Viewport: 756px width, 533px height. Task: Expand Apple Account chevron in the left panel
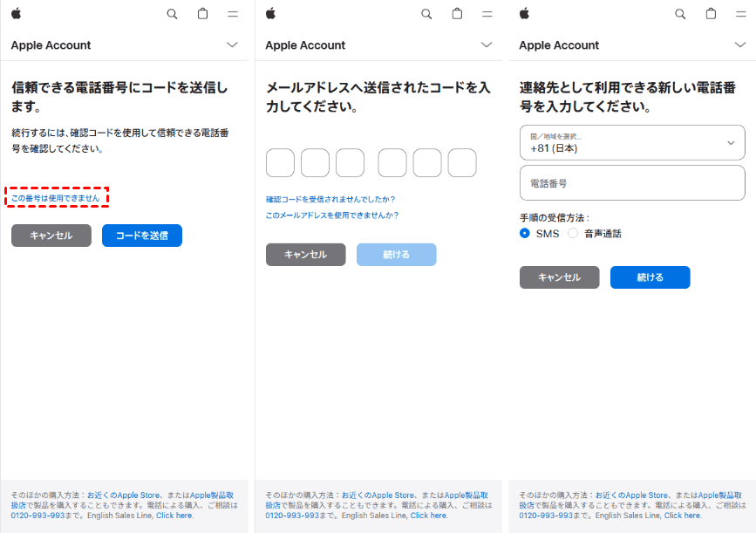pyautogui.click(x=232, y=44)
